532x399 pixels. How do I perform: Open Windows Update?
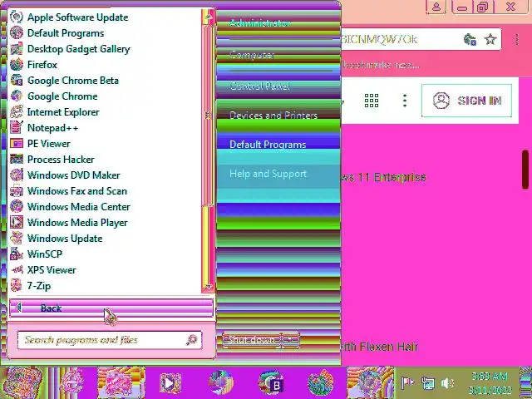tap(57, 239)
